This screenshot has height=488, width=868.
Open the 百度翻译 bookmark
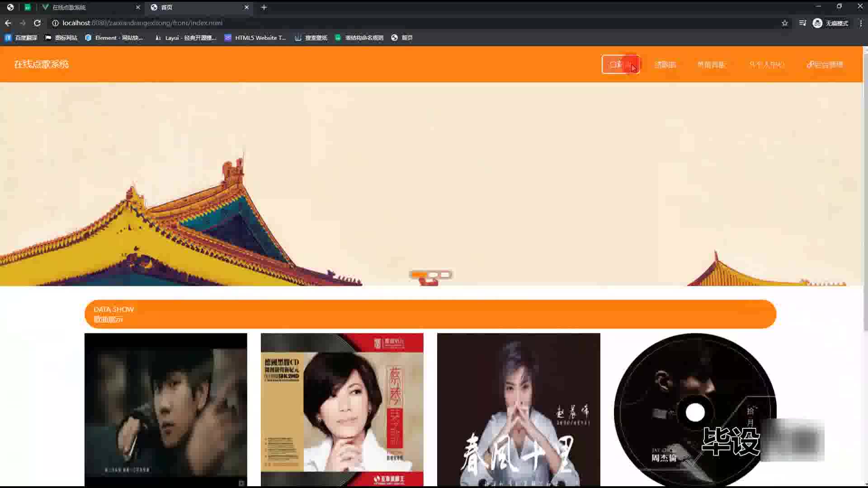21,38
